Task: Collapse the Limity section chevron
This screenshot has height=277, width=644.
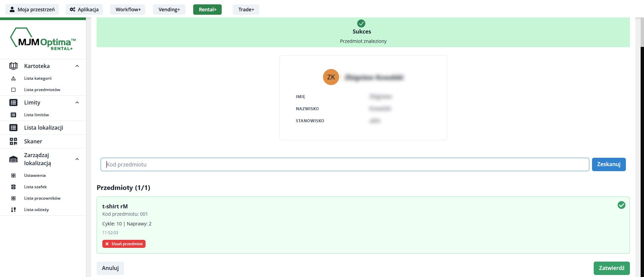Action: pyautogui.click(x=77, y=102)
